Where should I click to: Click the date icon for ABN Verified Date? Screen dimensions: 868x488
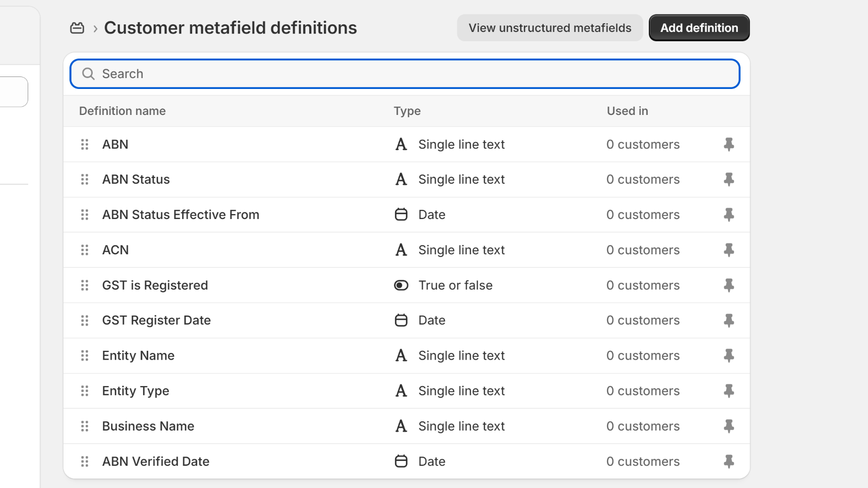coord(401,461)
